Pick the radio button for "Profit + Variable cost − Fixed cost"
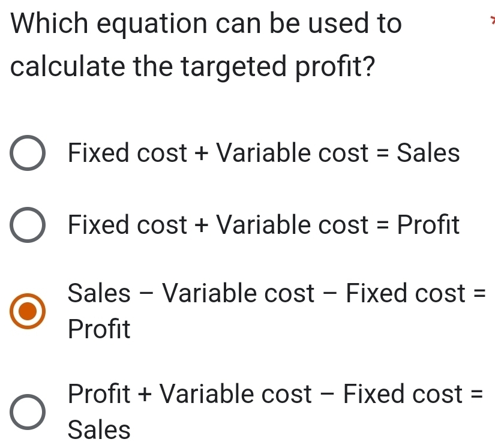495x448 pixels. [x=26, y=412]
